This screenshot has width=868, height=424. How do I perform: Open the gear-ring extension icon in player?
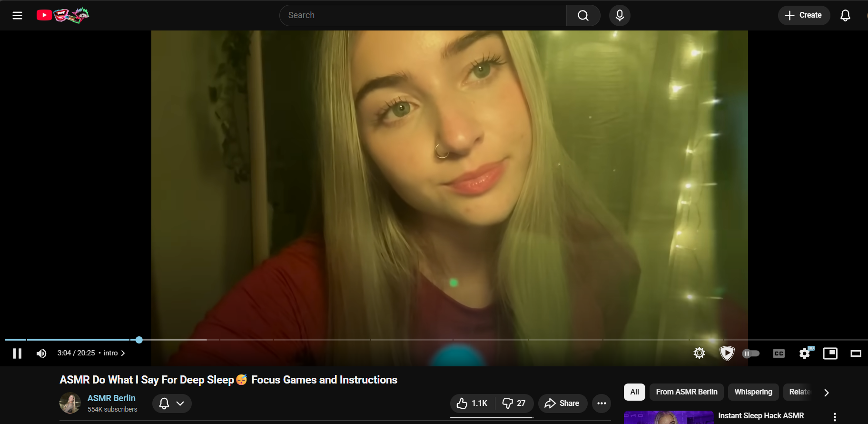[x=699, y=353]
